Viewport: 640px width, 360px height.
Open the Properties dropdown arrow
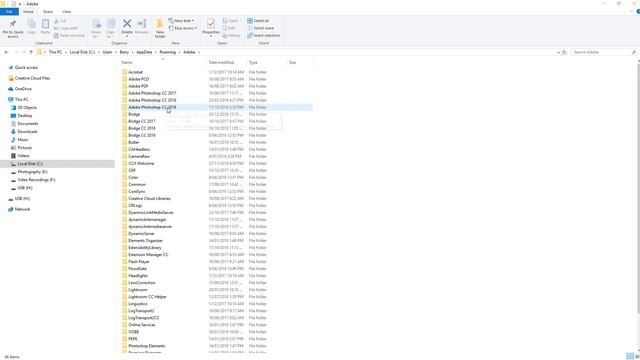point(211,36)
